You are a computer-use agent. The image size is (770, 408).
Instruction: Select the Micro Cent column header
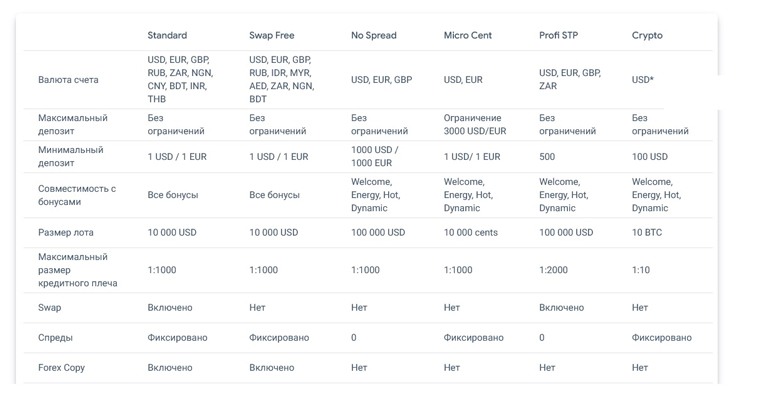[x=468, y=35]
